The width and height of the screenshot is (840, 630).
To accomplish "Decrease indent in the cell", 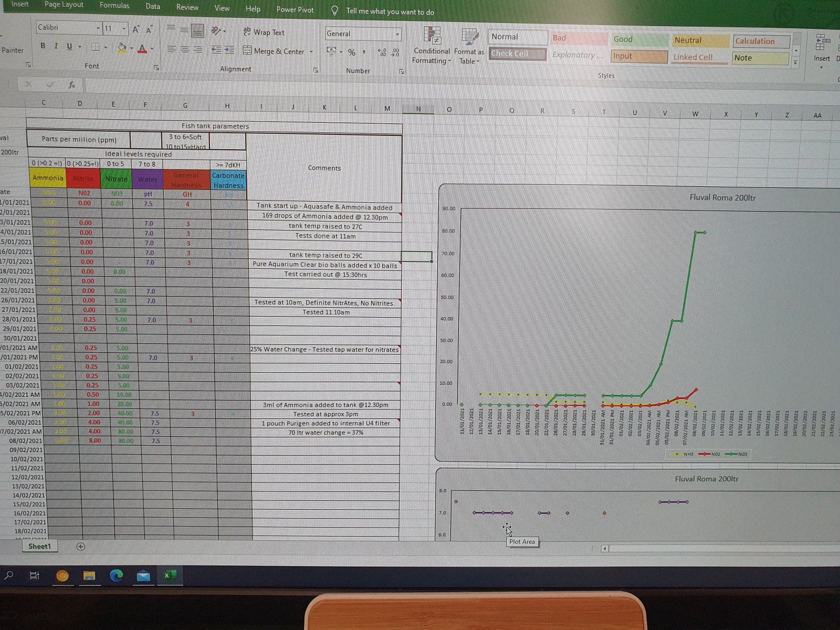I will [216, 50].
